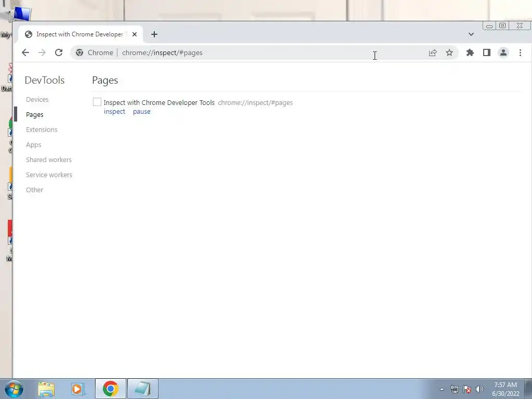This screenshot has width=532, height=399.
Task: Tick the checkbox beside Inspect with Chrome Developer Tools
Action: coord(97,102)
